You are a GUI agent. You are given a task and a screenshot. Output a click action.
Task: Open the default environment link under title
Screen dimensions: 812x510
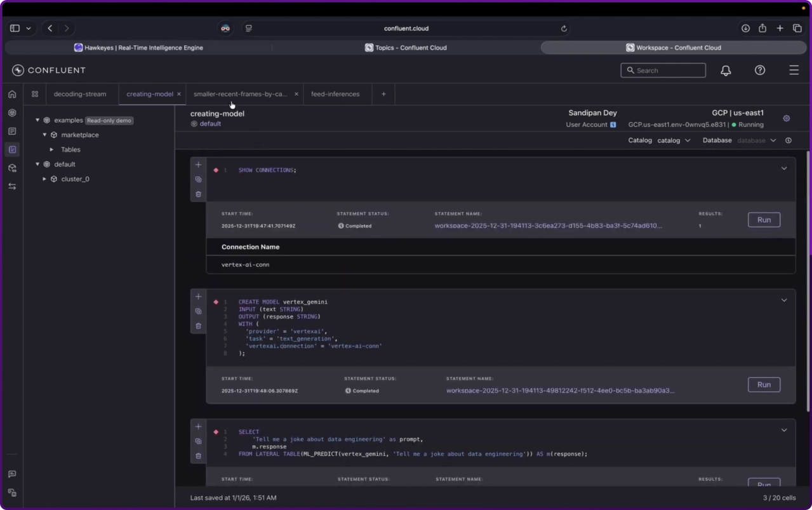(x=210, y=124)
